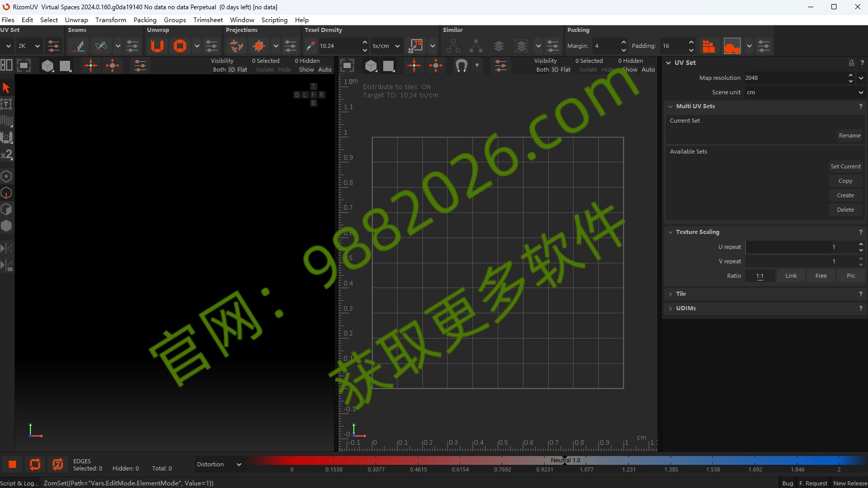Select the weld seams tool
Image resolution: width=868 pixels, height=488 pixels.
pyautogui.click(x=101, y=46)
